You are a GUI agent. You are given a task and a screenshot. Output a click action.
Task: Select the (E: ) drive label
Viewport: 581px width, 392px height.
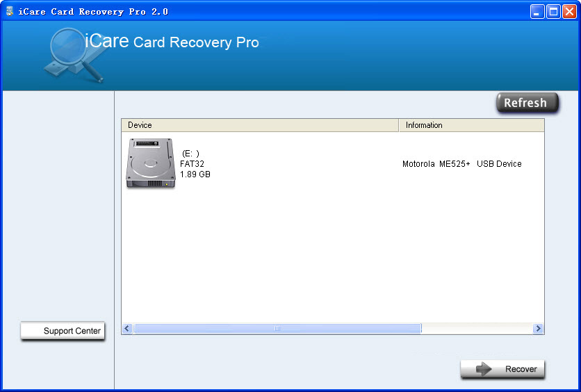(x=190, y=153)
